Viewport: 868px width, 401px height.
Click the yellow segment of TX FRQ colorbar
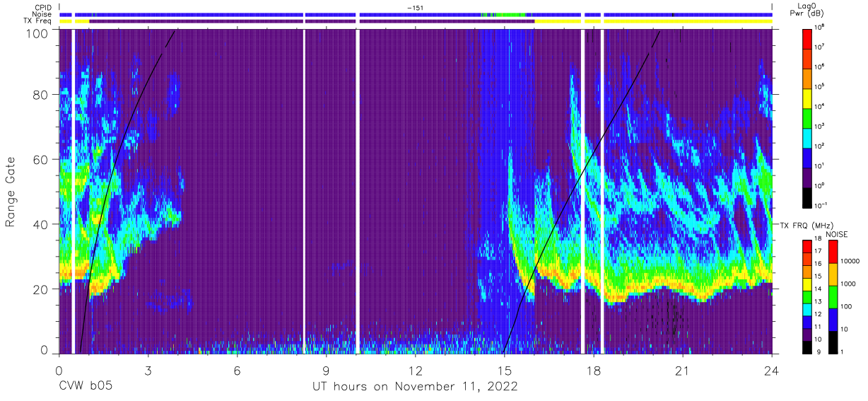click(807, 284)
